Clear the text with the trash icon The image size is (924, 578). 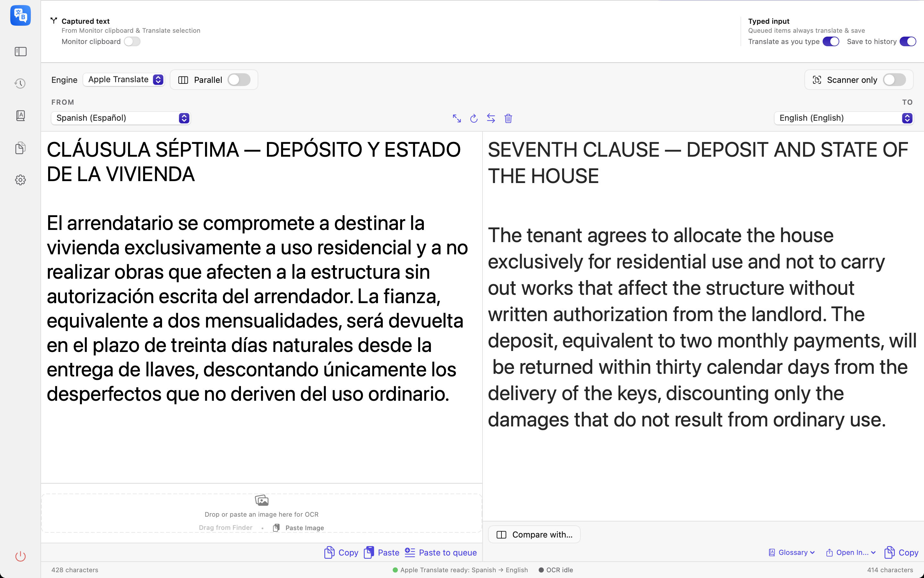click(508, 118)
